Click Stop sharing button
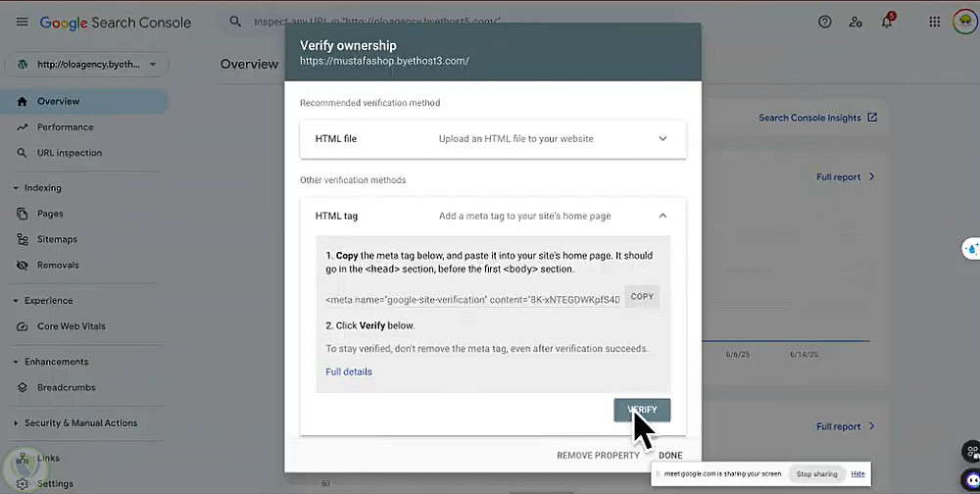 (x=817, y=474)
